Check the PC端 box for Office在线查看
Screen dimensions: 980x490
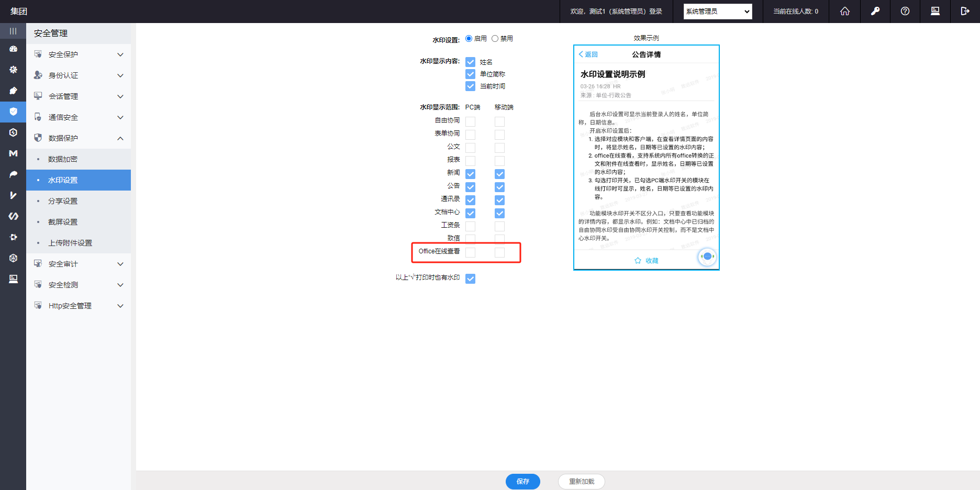(x=471, y=252)
